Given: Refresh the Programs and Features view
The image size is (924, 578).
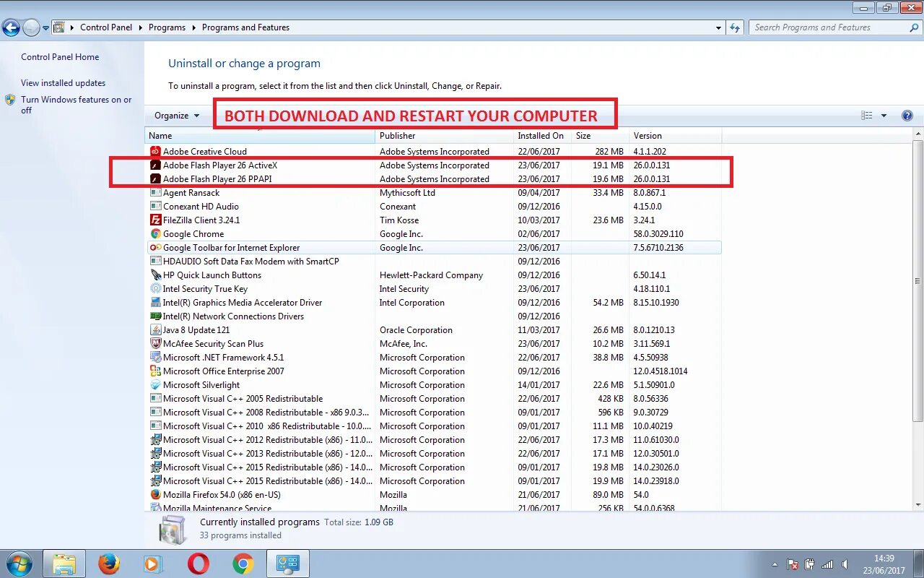Looking at the screenshot, I should (735, 27).
